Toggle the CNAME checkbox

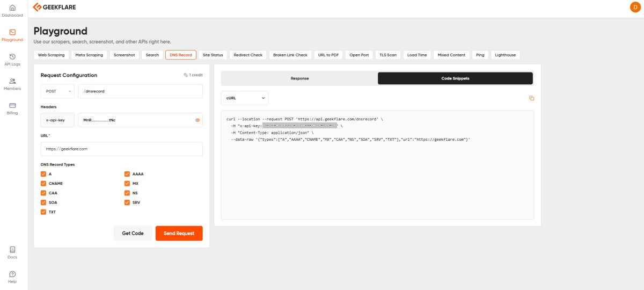coord(43,183)
